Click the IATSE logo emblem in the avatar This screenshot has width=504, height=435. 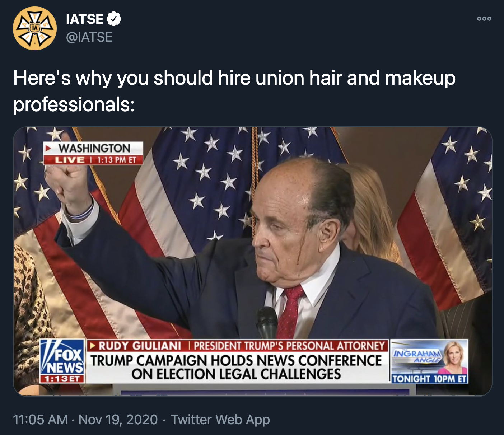(35, 27)
